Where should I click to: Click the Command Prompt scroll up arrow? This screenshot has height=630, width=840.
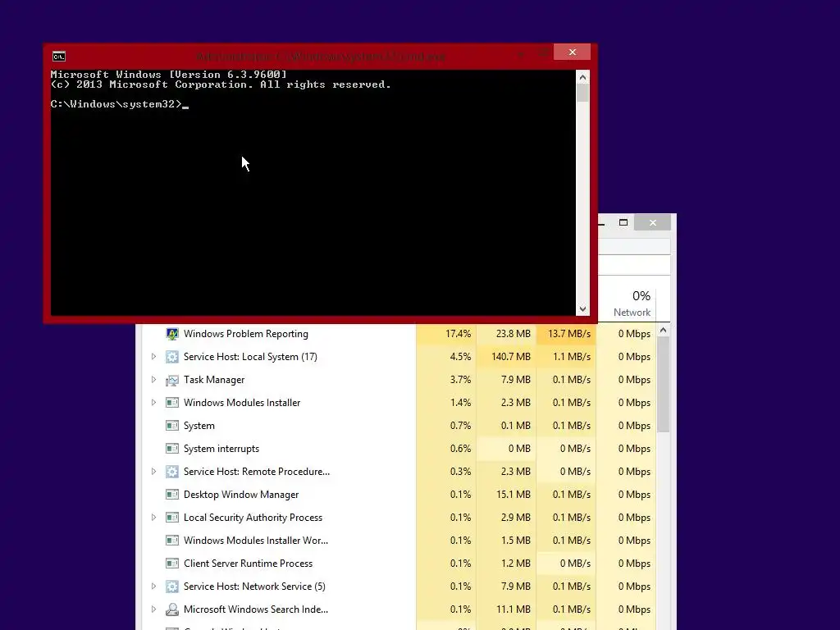(x=583, y=77)
